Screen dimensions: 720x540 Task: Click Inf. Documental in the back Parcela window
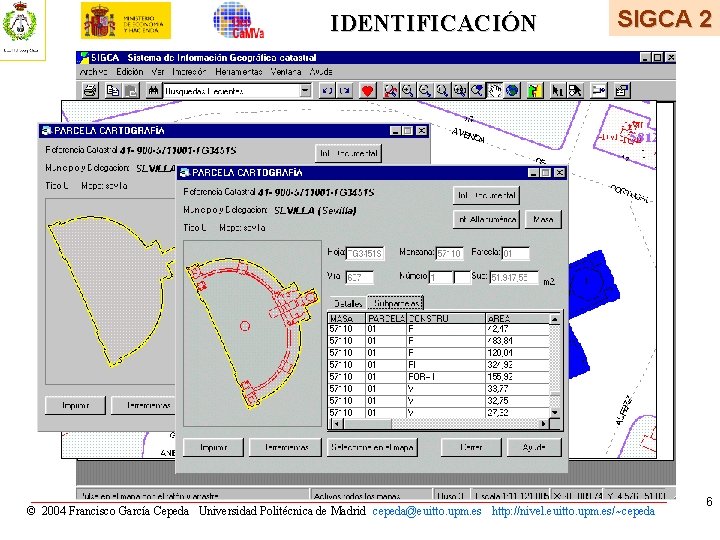(x=349, y=153)
